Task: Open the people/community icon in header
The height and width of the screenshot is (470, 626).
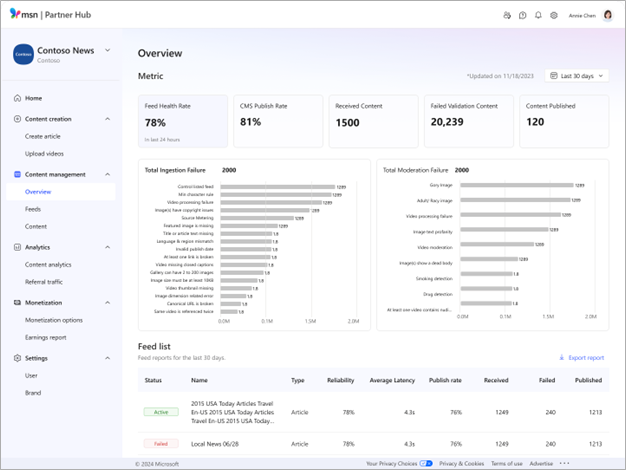Action: [507, 16]
